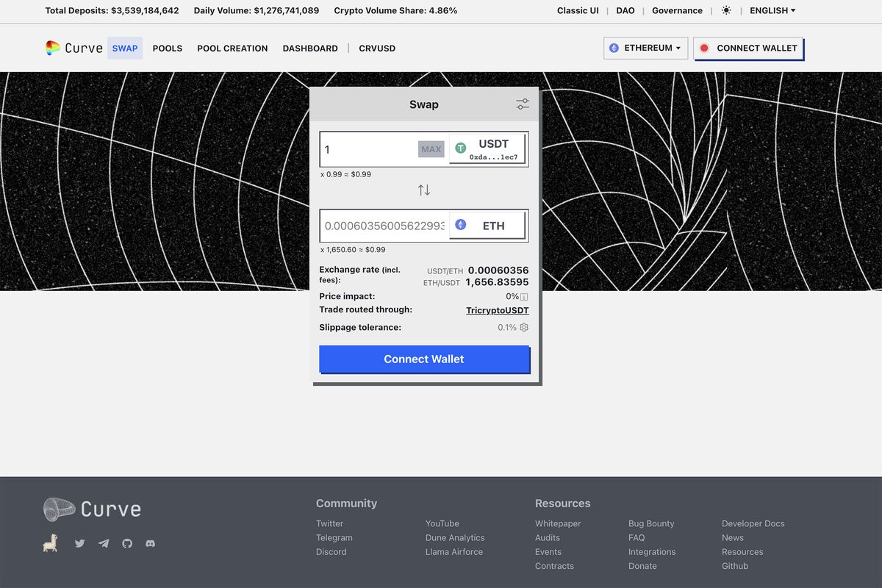Click the llama icon in the footer
Image resolution: width=882 pixels, height=588 pixels.
pos(50,542)
